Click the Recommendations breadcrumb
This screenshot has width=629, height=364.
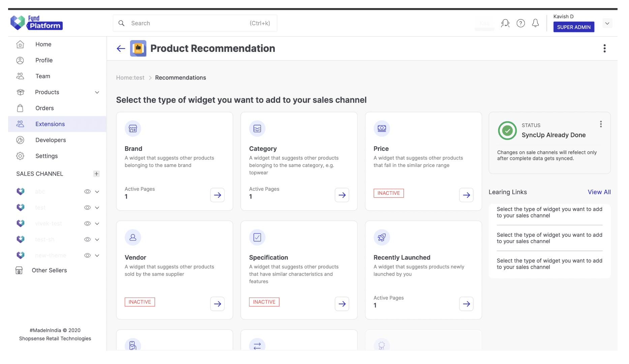(180, 78)
